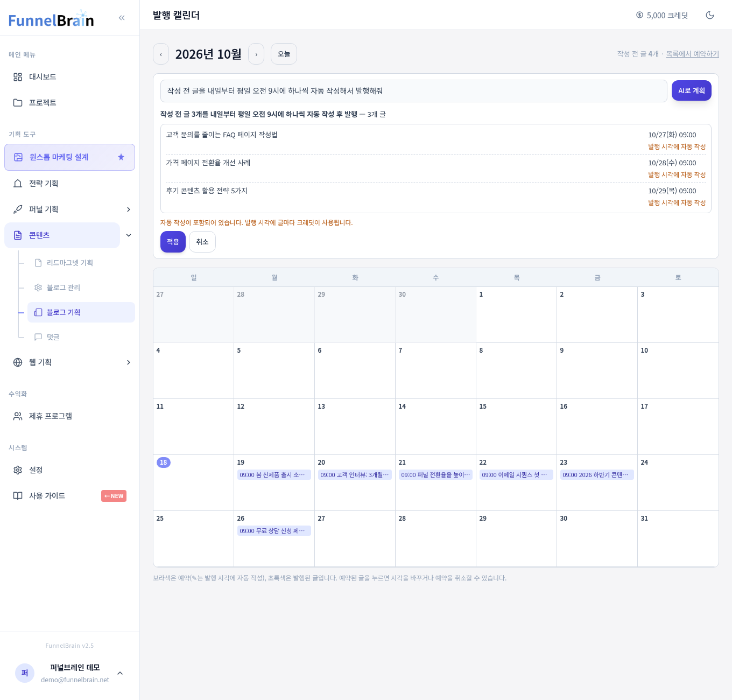Click the 적용 button
732x700 pixels.
(x=173, y=242)
